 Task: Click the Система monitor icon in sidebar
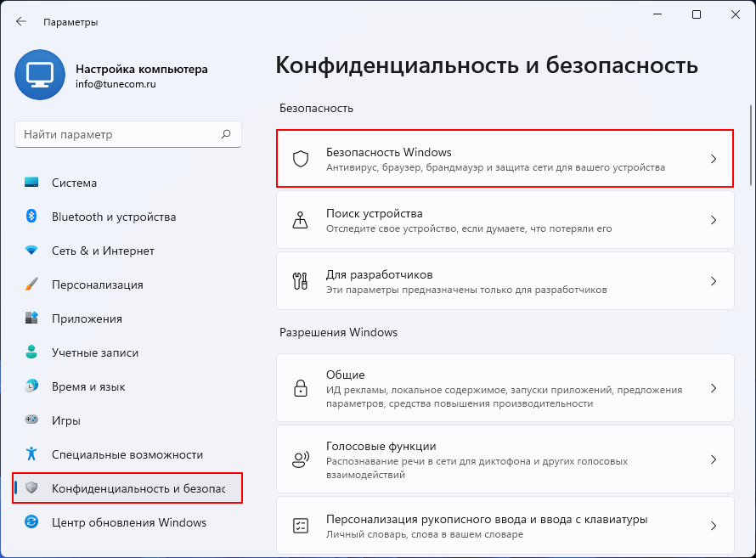[x=31, y=182]
